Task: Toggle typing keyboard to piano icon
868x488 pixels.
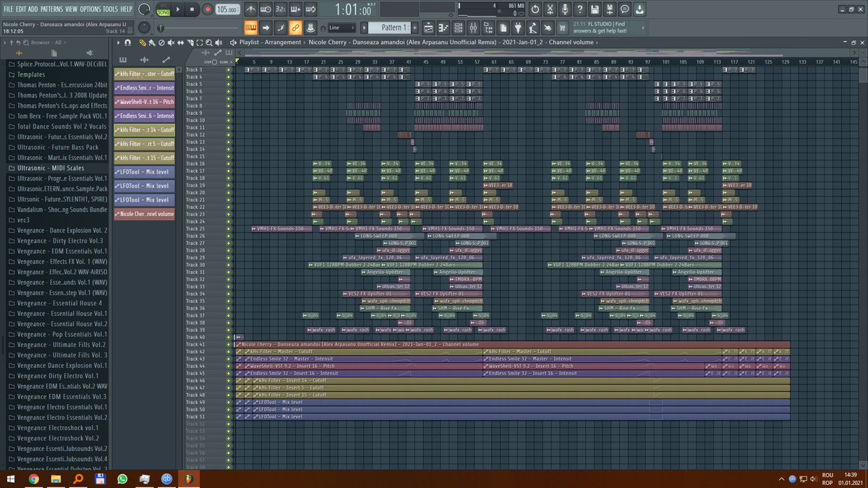Action: [x=250, y=28]
